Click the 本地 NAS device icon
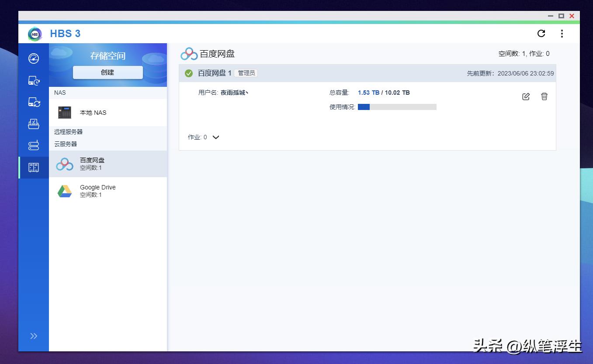 point(65,113)
